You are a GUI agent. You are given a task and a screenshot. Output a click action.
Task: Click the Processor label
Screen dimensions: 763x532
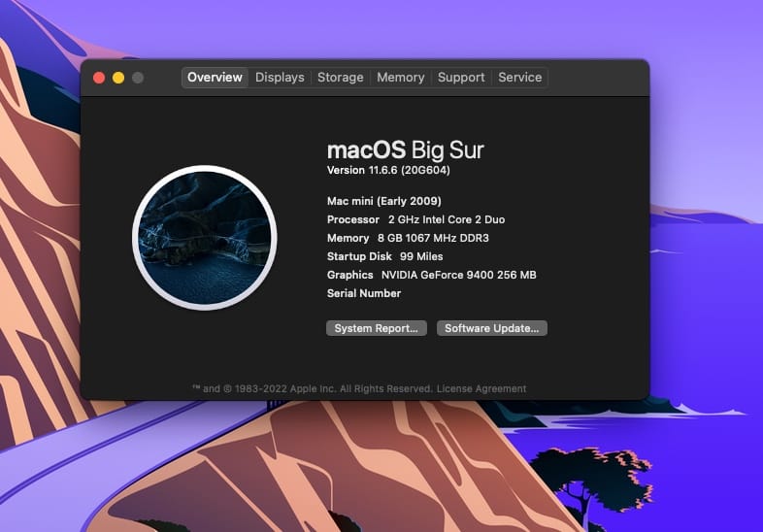click(352, 219)
